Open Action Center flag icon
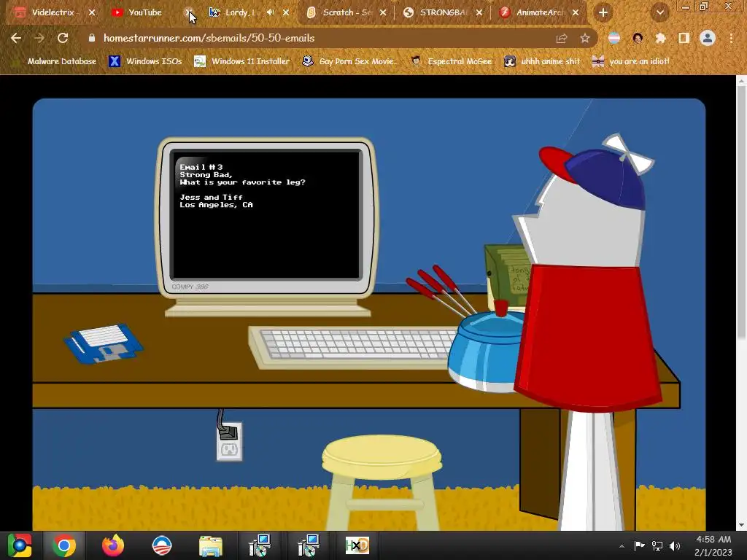Image resolution: width=747 pixels, height=560 pixels. [639, 545]
